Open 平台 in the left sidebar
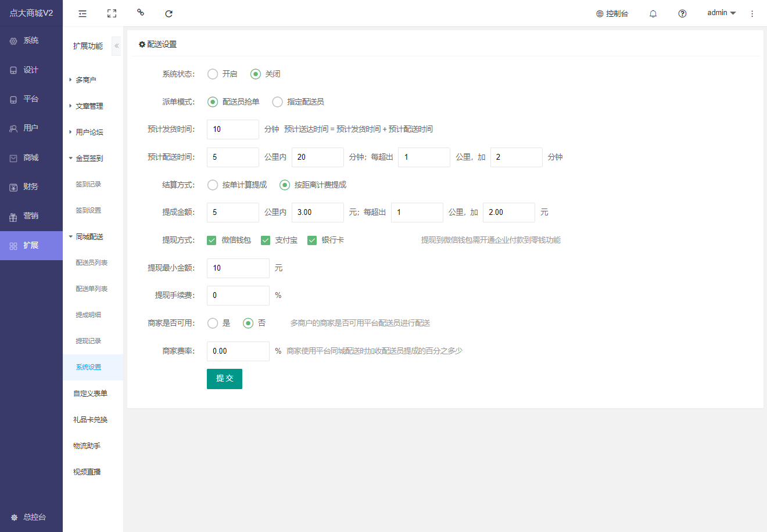This screenshot has height=532, width=767. [31, 99]
